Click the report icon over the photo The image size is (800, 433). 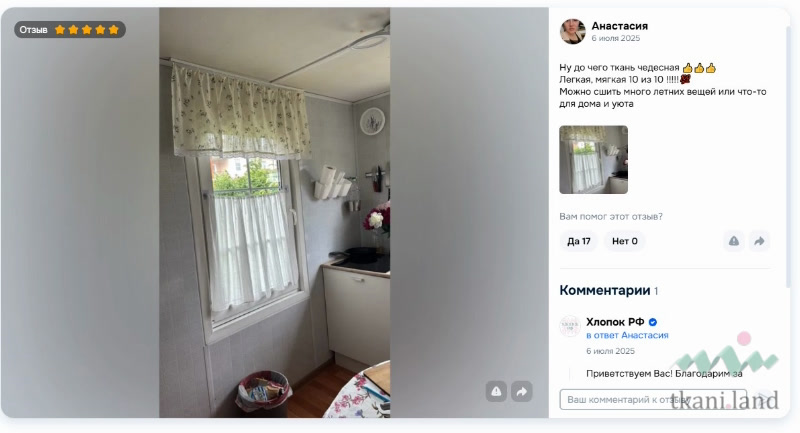coord(496,391)
